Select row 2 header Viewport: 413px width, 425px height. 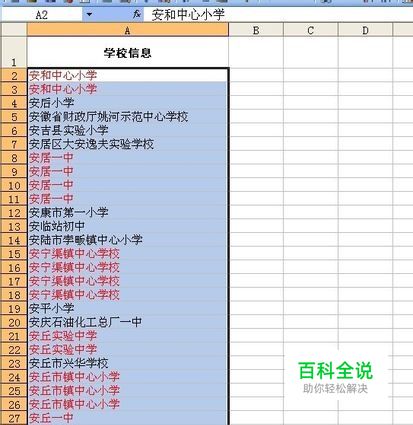pyautogui.click(x=13, y=75)
